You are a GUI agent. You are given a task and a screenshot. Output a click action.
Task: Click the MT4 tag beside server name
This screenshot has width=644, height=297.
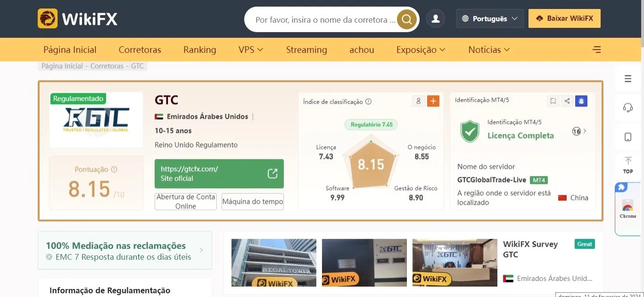[538, 180]
